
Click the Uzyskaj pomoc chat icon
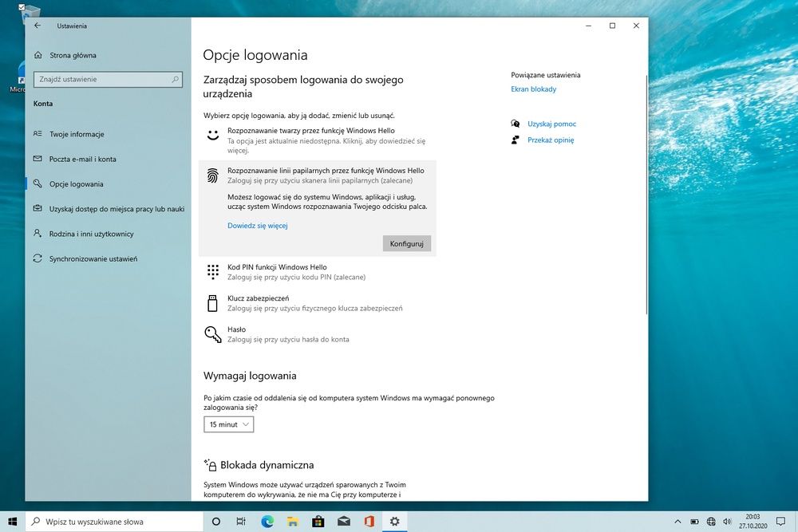(516, 124)
